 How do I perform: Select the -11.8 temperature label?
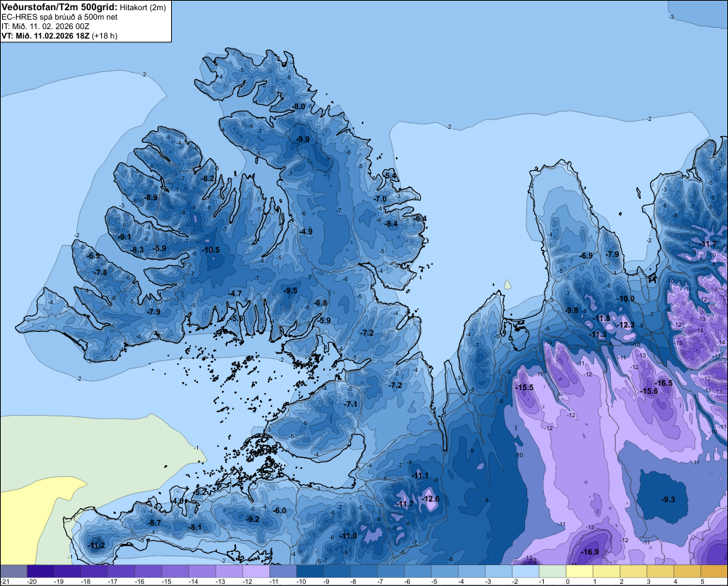(x=602, y=319)
